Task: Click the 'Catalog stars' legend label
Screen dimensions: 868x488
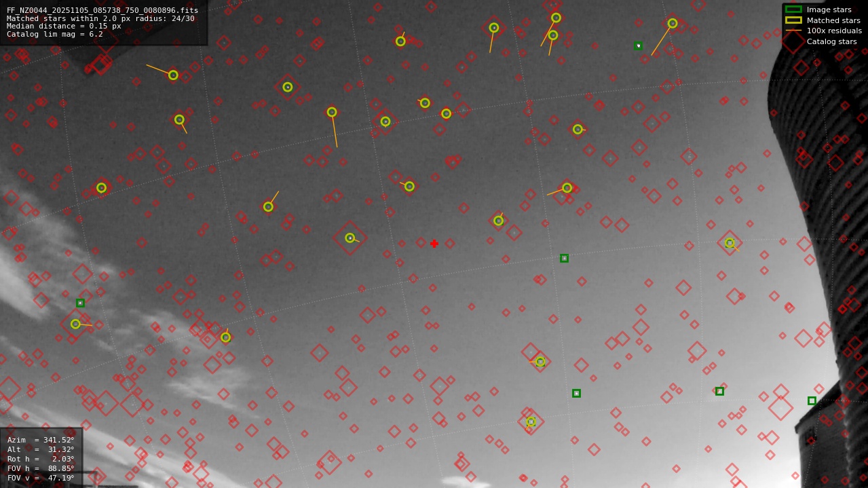Action: (x=832, y=41)
